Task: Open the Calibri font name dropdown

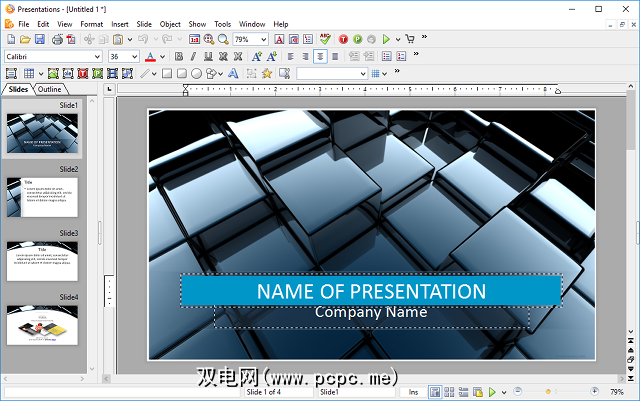Action: point(97,56)
